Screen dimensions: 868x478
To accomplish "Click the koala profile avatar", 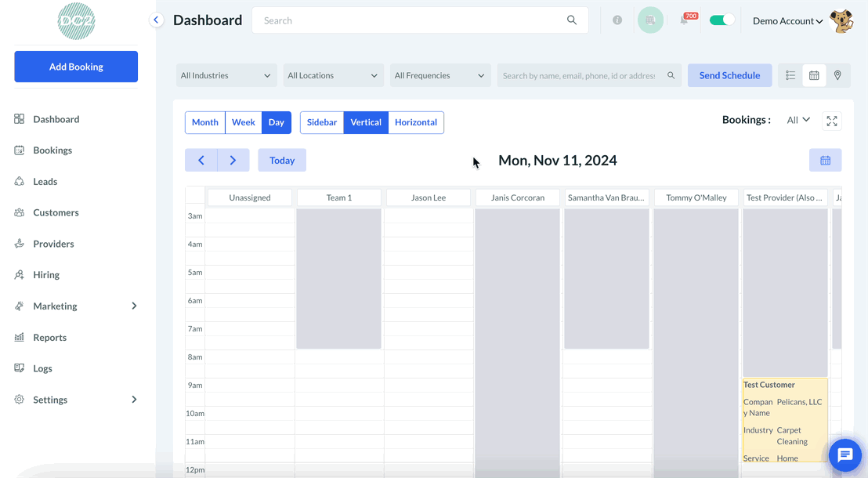I will click(841, 21).
